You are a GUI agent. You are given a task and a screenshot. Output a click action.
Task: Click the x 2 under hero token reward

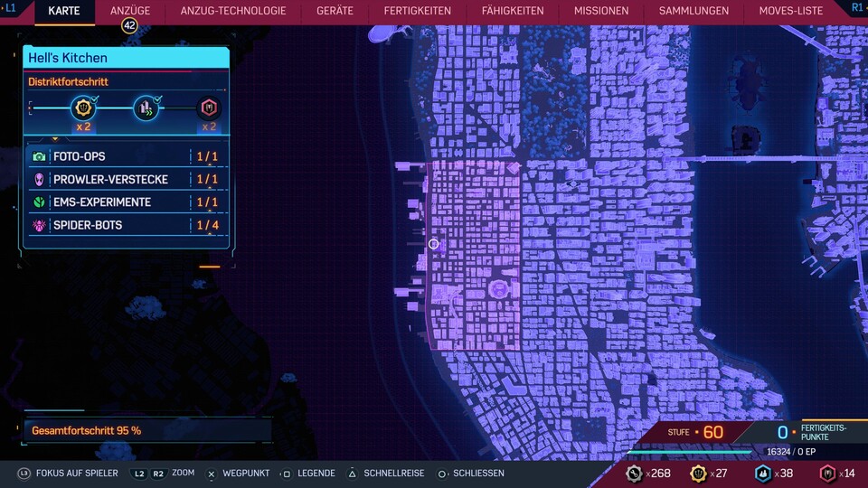tap(209, 127)
